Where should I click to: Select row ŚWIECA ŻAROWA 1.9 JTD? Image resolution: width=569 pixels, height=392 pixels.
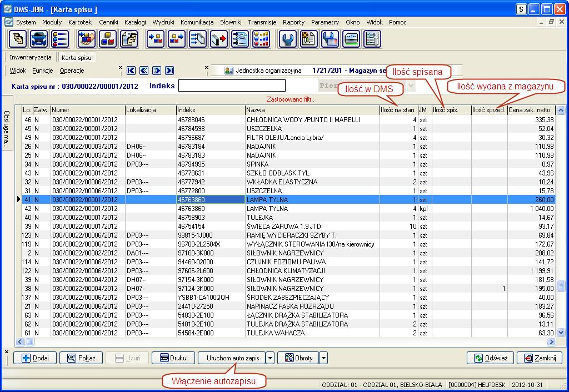coord(288,227)
